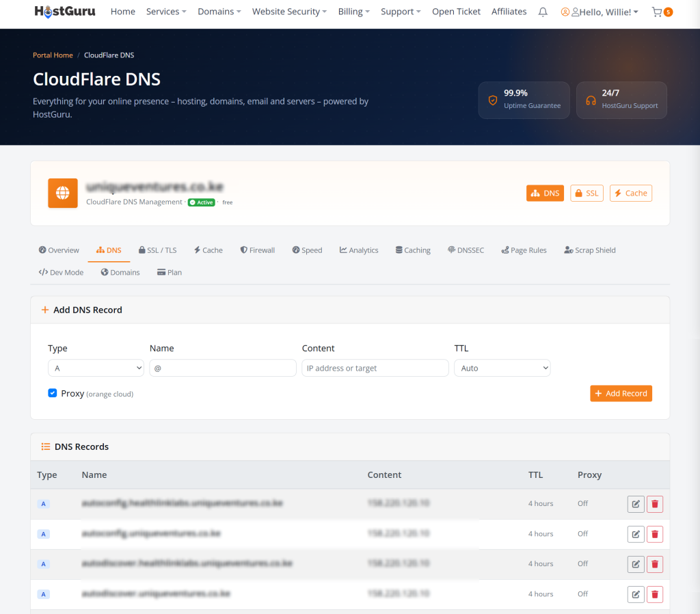Click the HostGuru logo
This screenshot has width=700, height=614.
coord(65,12)
